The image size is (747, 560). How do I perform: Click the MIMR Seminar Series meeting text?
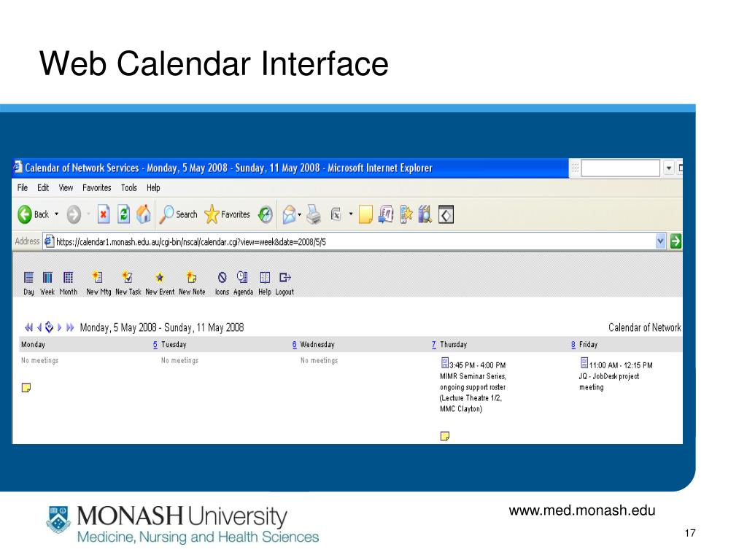pyautogui.click(x=473, y=392)
